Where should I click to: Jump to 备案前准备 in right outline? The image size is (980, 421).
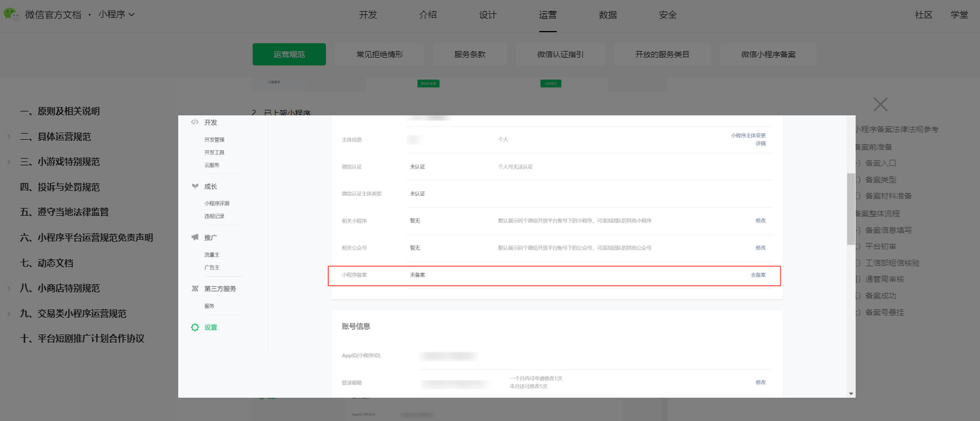873,148
